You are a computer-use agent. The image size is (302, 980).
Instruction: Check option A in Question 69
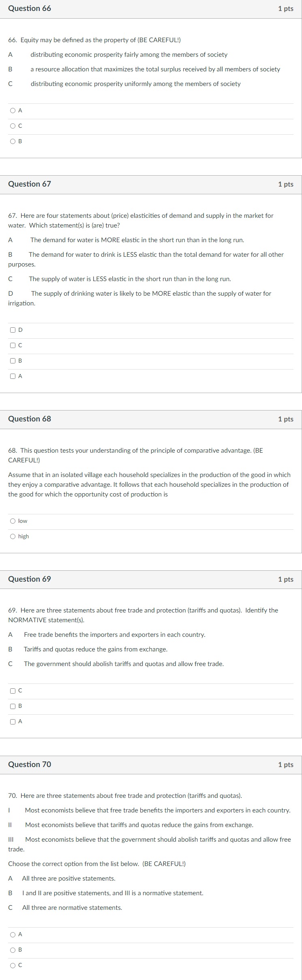13,721
